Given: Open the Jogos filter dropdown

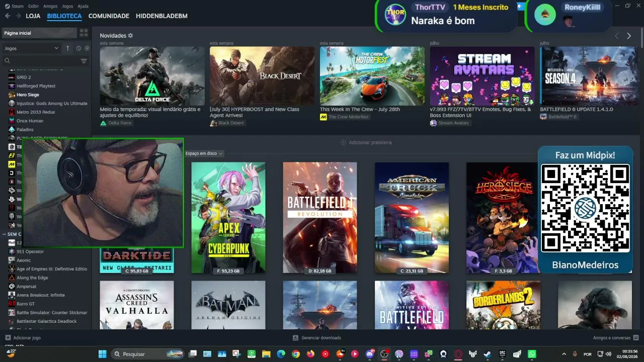Looking at the screenshot, I should 31,48.
